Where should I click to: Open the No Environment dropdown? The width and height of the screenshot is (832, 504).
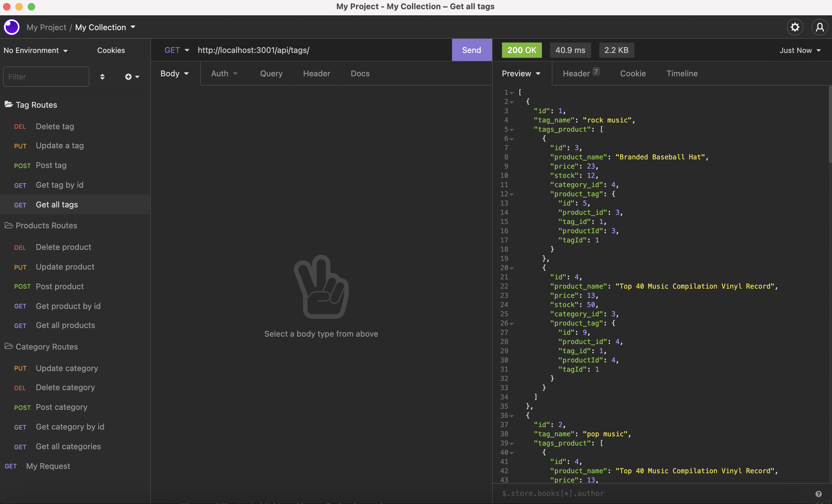(x=35, y=50)
